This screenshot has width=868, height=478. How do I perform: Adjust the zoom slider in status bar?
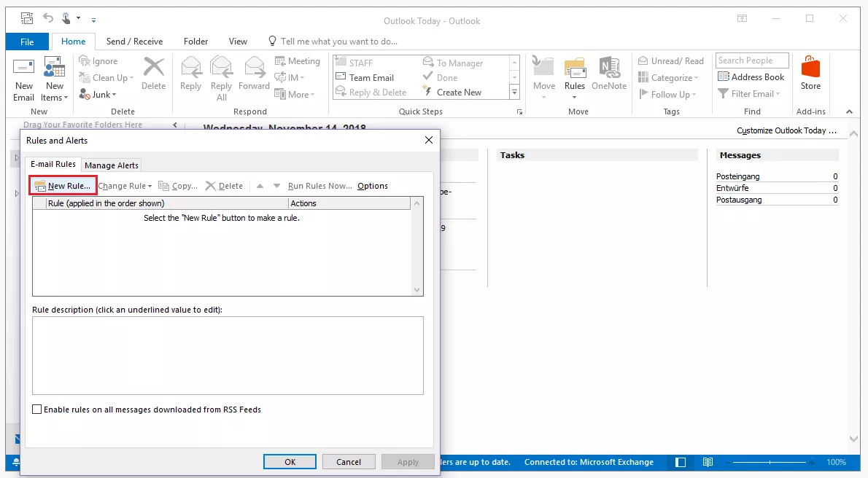coord(770,461)
